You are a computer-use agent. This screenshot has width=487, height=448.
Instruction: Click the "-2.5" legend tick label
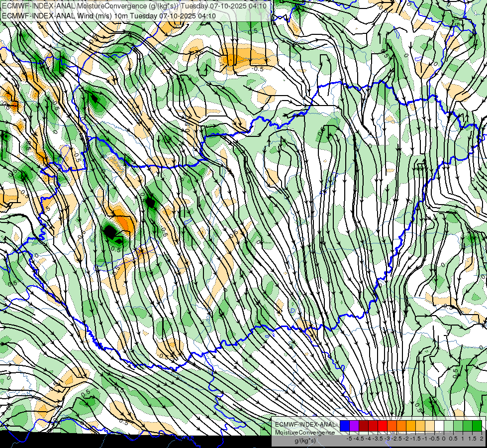[x=396, y=439]
